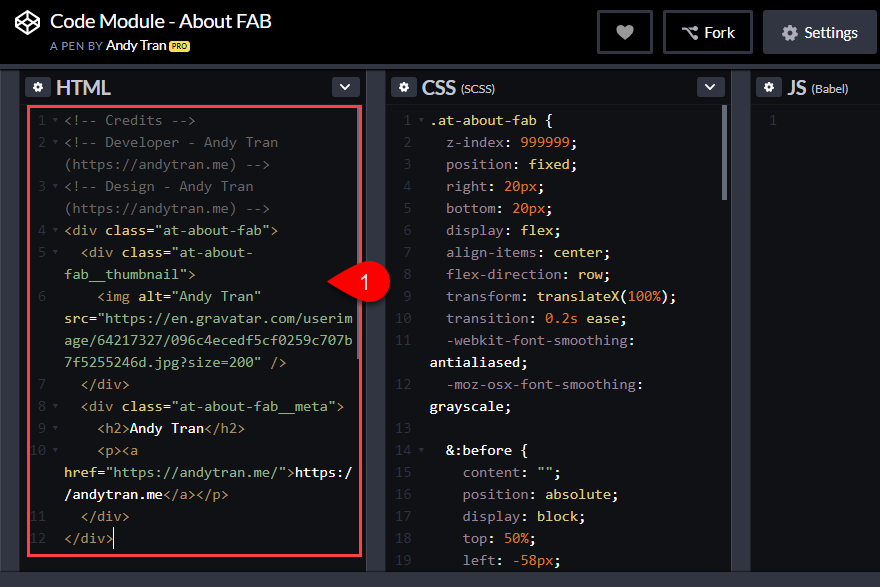Fold the &:before block on CSS line 14
This screenshot has height=587, width=880.
click(421, 450)
